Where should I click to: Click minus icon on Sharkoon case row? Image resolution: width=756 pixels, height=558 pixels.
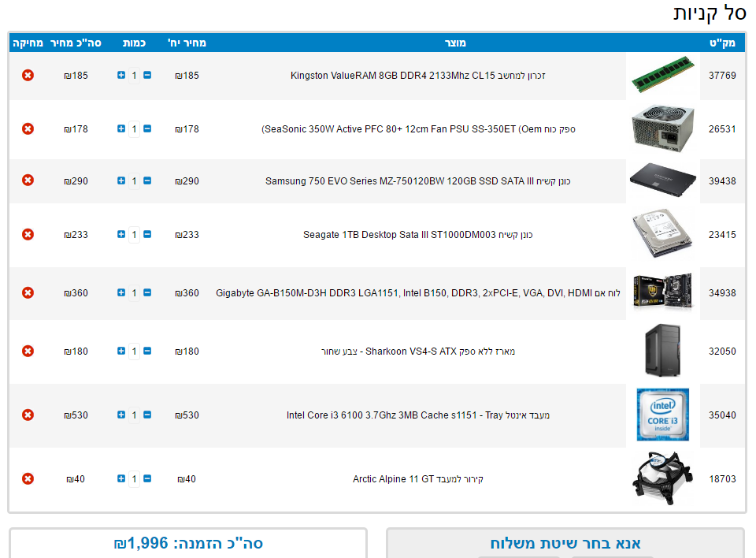(x=147, y=351)
